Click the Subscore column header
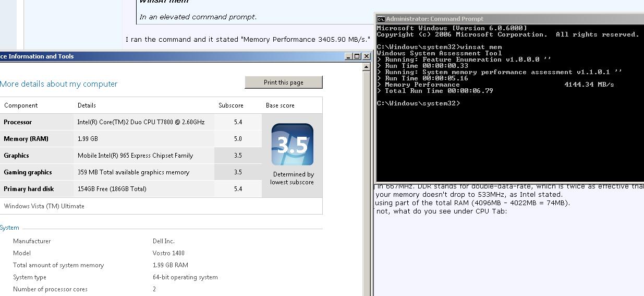The height and width of the screenshot is (296, 644). (231, 105)
